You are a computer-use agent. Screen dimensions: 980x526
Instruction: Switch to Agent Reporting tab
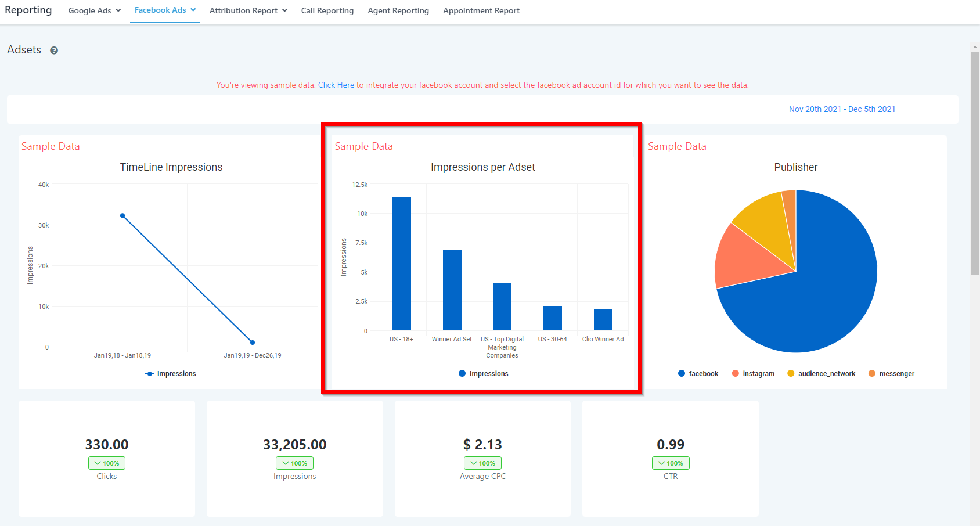[398, 10]
